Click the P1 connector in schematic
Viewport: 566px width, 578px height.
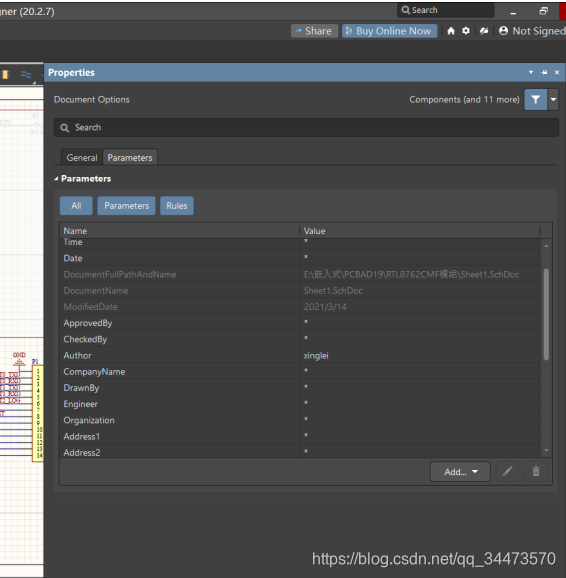[38, 413]
